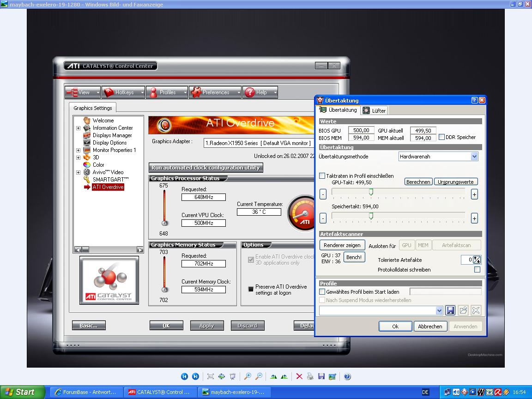532x399 pixels.
Task: Decrease Speichertakt with the minus button
Action: 323,218
